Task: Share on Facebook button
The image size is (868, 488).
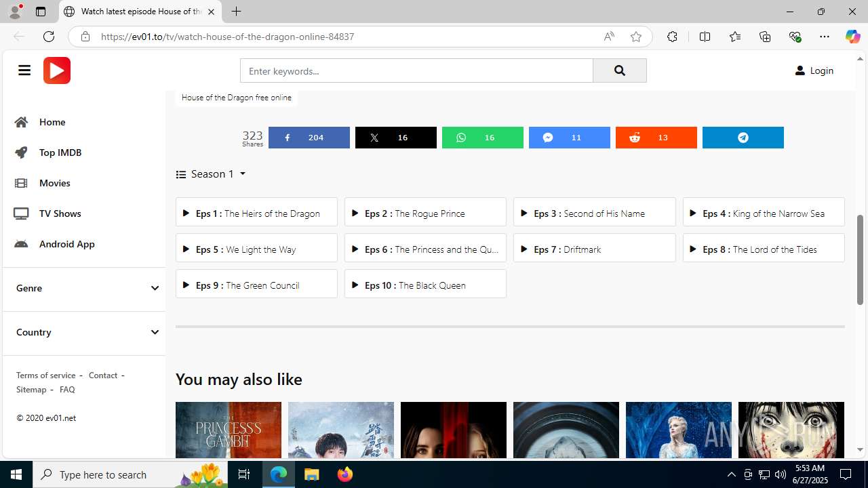Action: (x=309, y=138)
